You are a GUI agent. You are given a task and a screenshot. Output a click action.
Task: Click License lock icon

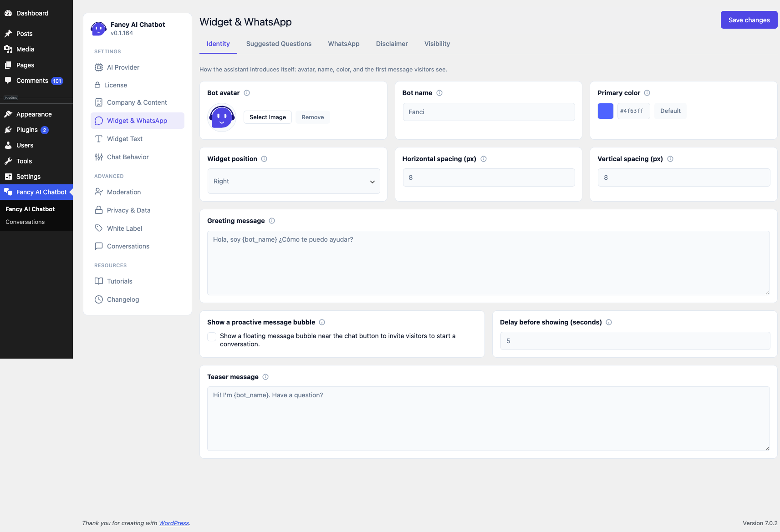coord(97,85)
